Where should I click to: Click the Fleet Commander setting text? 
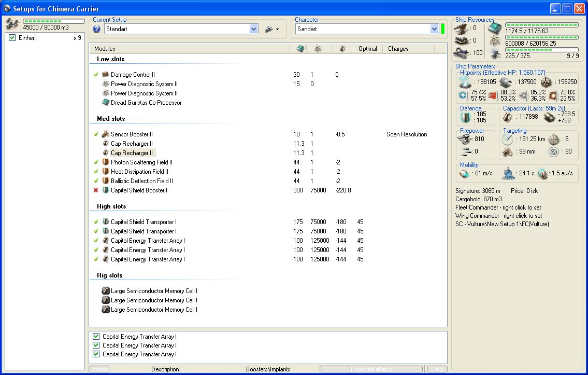tap(498, 207)
